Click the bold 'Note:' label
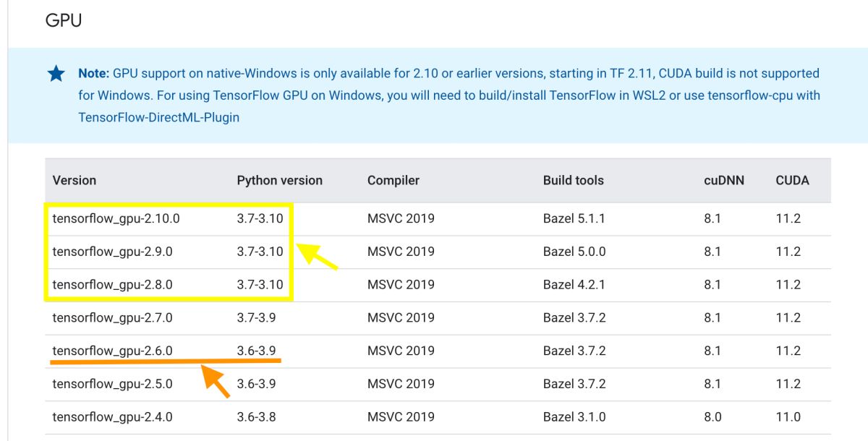Viewport: 868px width, 441px height. (94, 74)
